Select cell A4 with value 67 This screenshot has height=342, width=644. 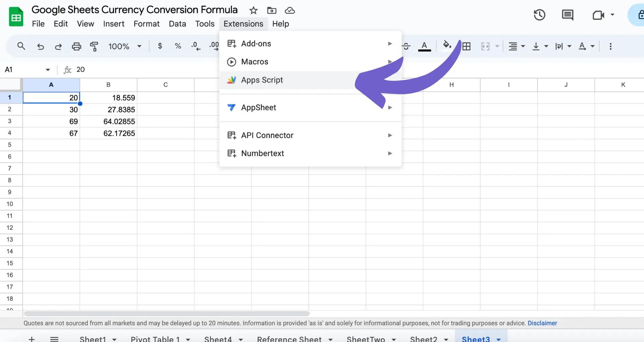pyautogui.click(x=51, y=133)
